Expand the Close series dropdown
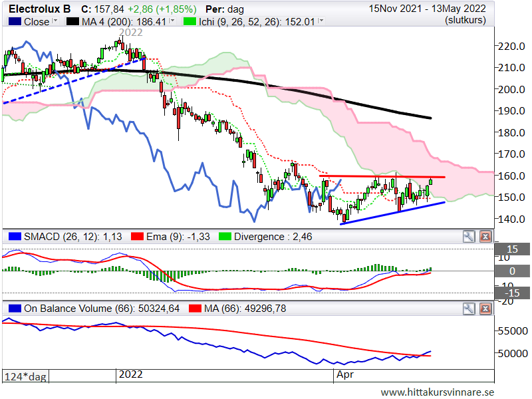Viewport: 532px width, 399px height. (55, 21)
